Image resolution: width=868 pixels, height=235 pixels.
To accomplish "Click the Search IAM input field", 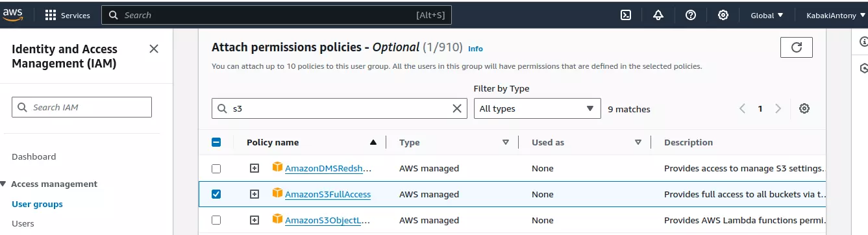I will point(82,107).
